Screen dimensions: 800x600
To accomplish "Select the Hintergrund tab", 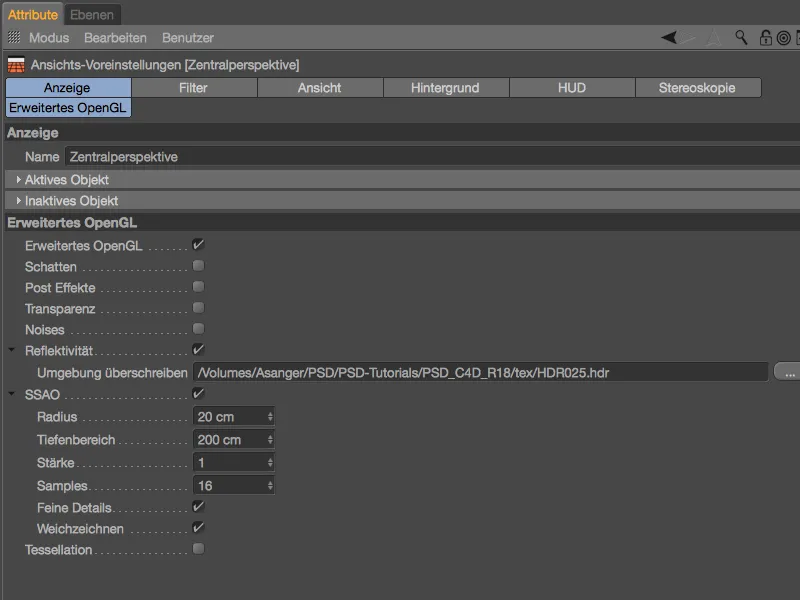I will [x=446, y=88].
